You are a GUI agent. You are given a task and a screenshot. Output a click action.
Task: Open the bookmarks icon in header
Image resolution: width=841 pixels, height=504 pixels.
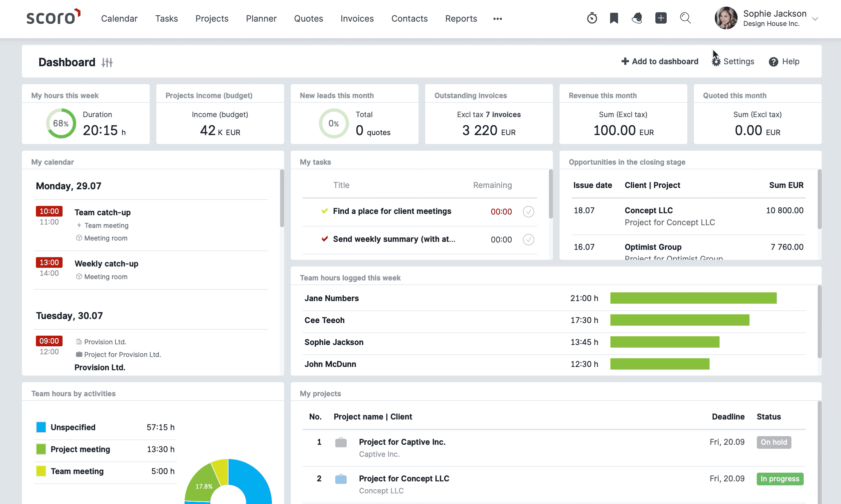click(614, 18)
